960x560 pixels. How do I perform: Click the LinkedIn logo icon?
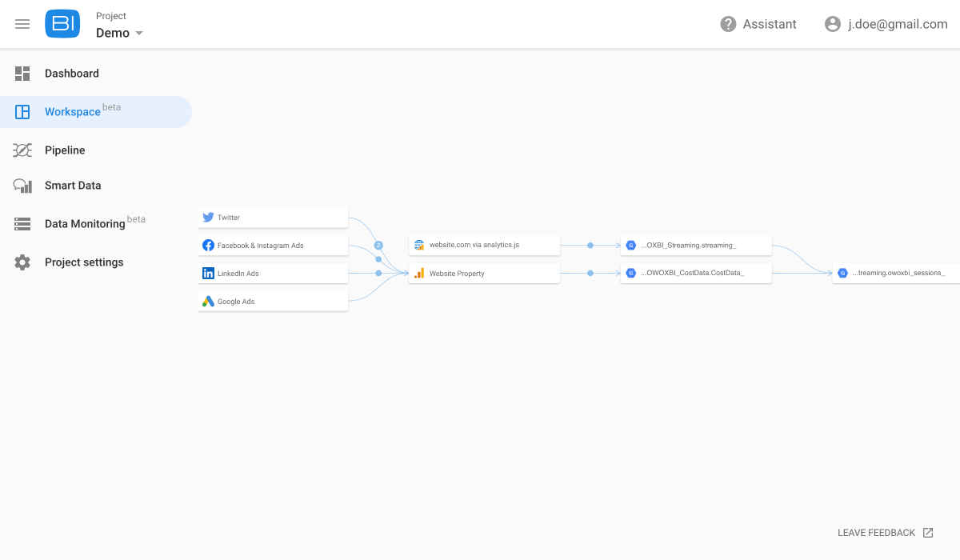[208, 274]
